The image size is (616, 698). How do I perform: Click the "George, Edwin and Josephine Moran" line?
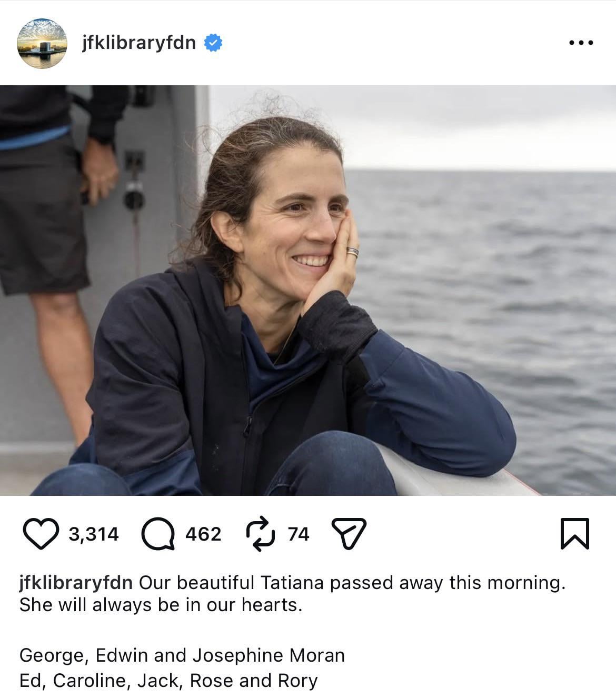182,655
